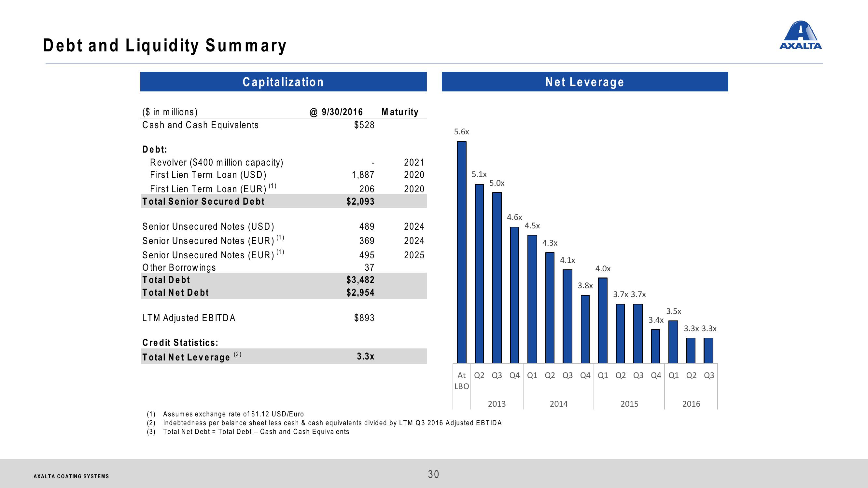Screen dimensions: 868x488
Task: Click the Credit Statistics heading
Action: [x=180, y=343]
